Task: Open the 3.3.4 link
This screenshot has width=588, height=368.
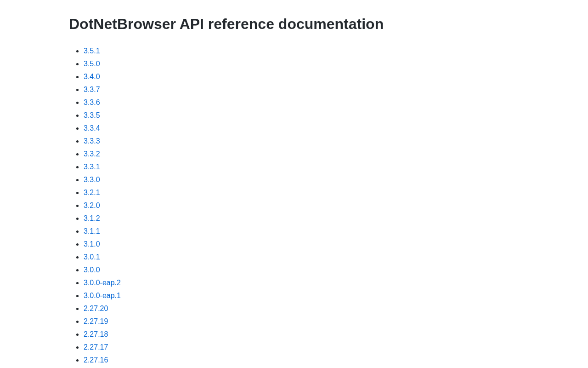Action: point(91,128)
